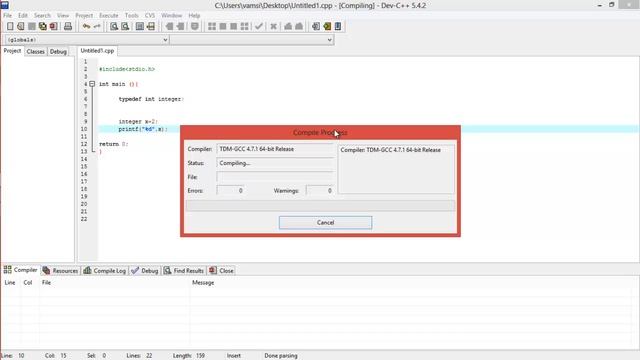Click the Find toolbar icon
Image resolution: width=640 pixels, height=360 pixels.
click(x=114, y=26)
